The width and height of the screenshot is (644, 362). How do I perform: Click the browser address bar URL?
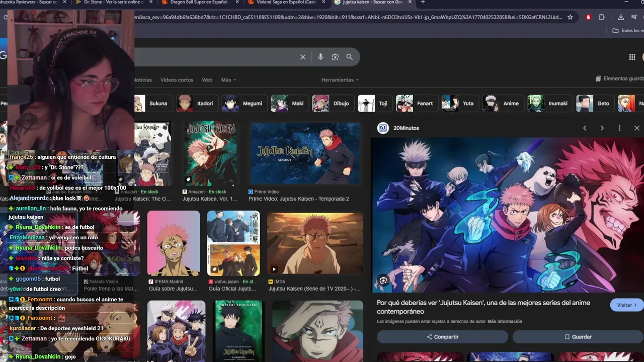[x=347, y=17]
